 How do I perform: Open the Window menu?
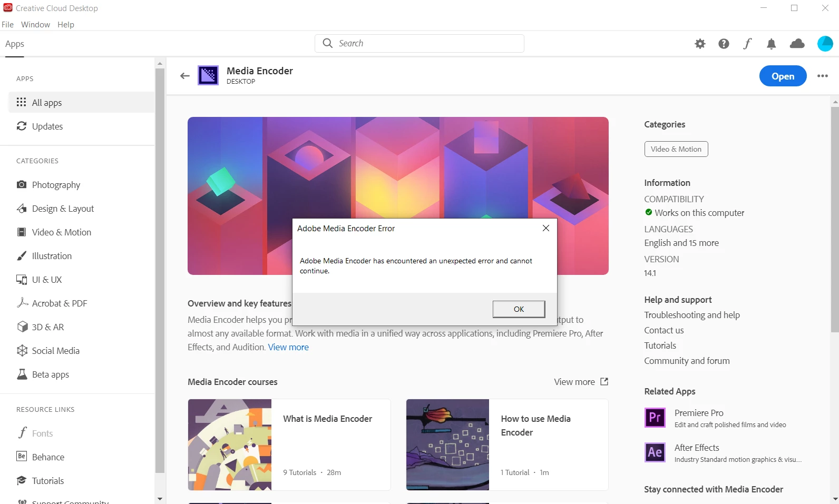(x=35, y=25)
